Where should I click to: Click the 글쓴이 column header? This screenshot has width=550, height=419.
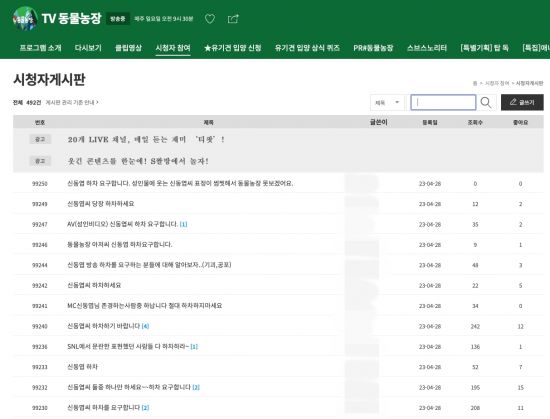[x=379, y=122]
